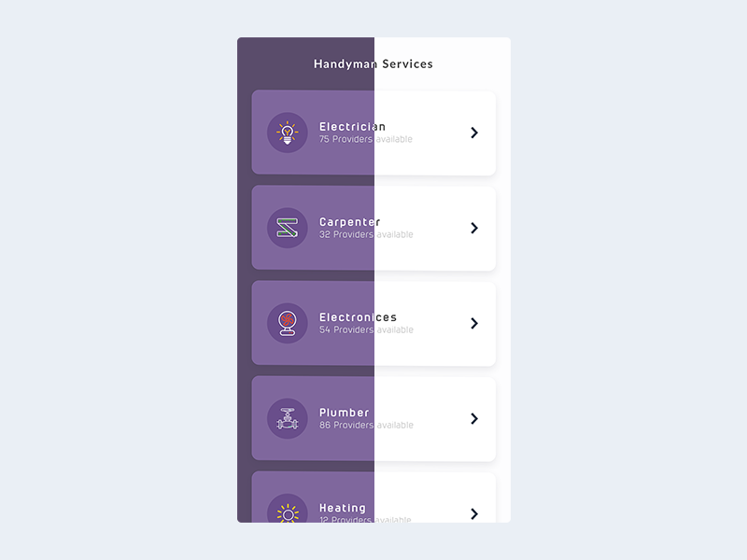Click "54 Providers available" text
Image resolution: width=747 pixels, height=560 pixels.
(366, 330)
